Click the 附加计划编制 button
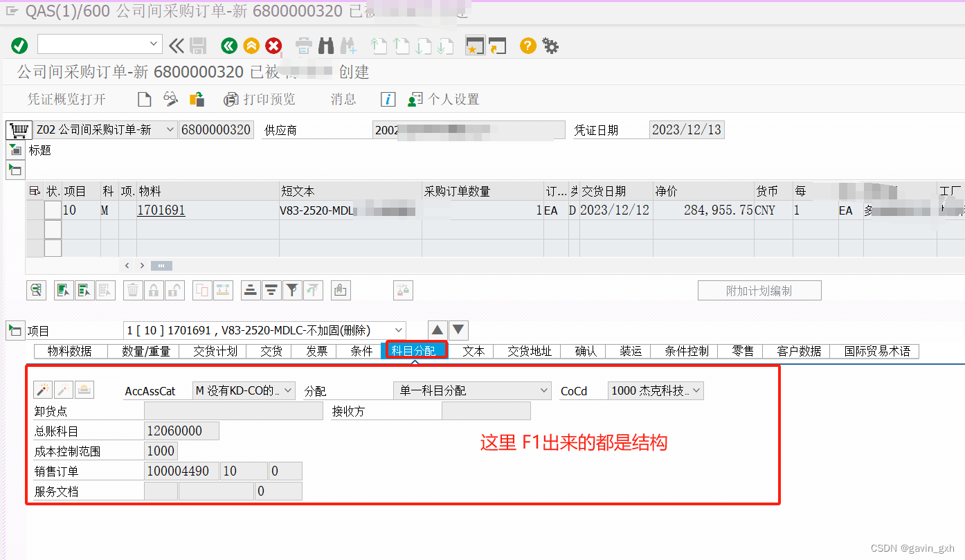Image resolution: width=965 pixels, height=560 pixels. [759, 290]
